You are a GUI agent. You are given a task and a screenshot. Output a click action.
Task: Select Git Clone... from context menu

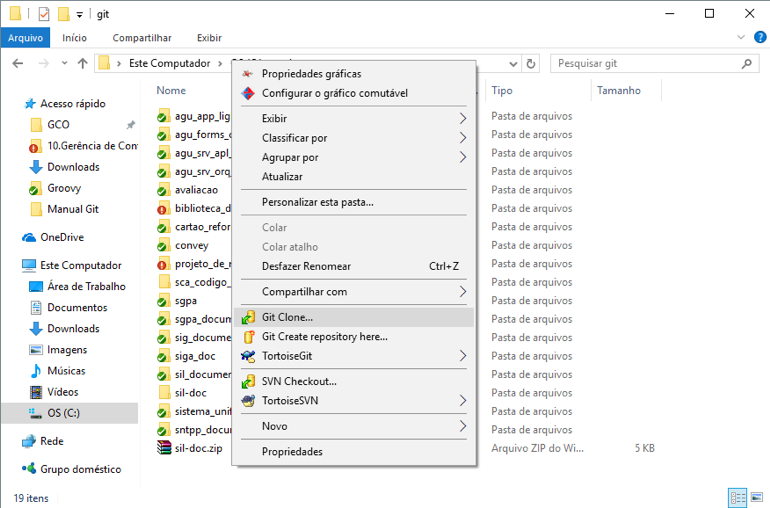click(x=354, y=317)
